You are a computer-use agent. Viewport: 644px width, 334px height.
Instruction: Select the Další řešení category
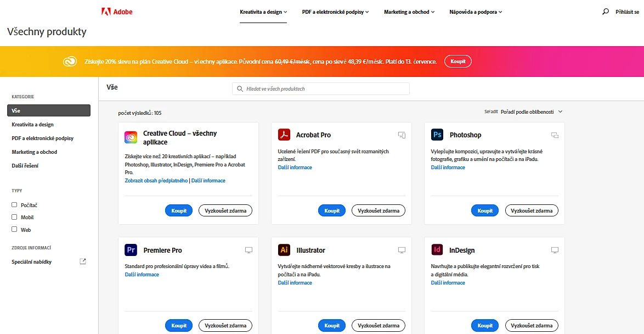25,166
